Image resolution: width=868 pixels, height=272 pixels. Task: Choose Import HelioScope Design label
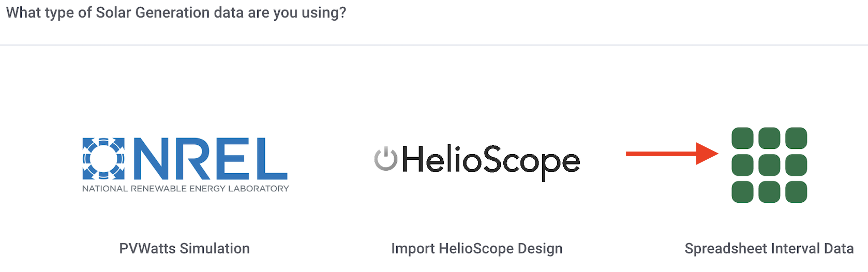pyautogui.click(x=477, y=249)
